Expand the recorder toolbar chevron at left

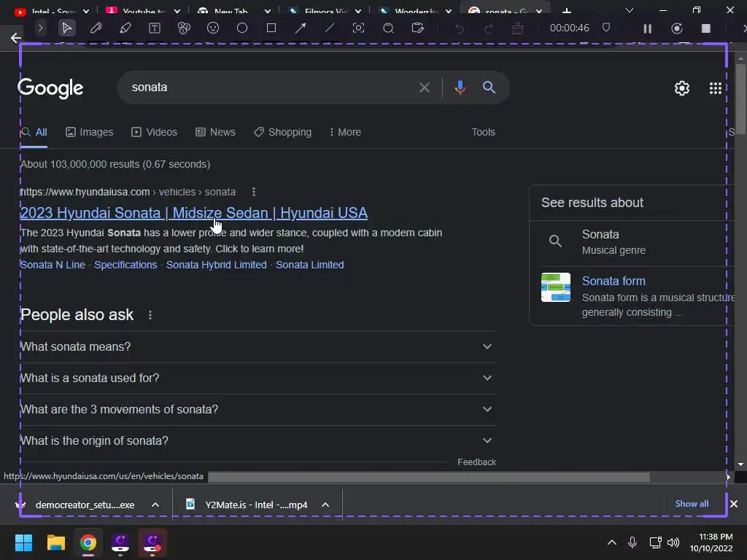pyautogui.click(x=41, y=28)
